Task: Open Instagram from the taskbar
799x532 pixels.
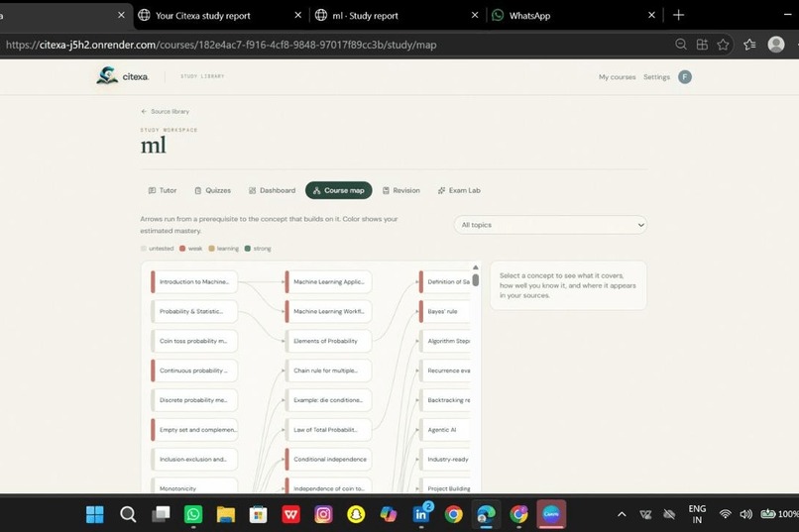Action: click(323, 514)
